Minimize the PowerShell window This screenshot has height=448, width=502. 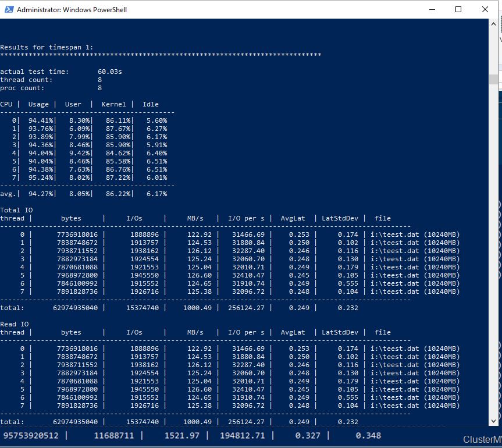[x=432, y=10]
